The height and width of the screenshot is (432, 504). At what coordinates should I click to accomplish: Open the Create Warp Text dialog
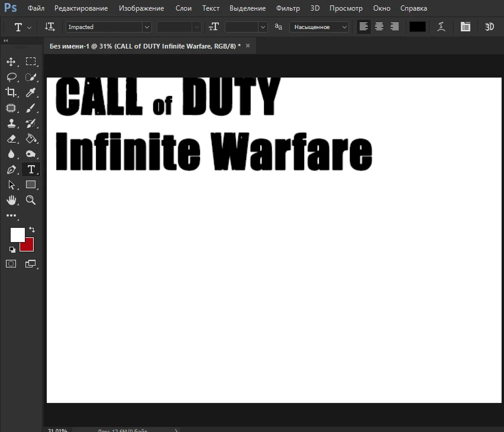tap(441, 27)
